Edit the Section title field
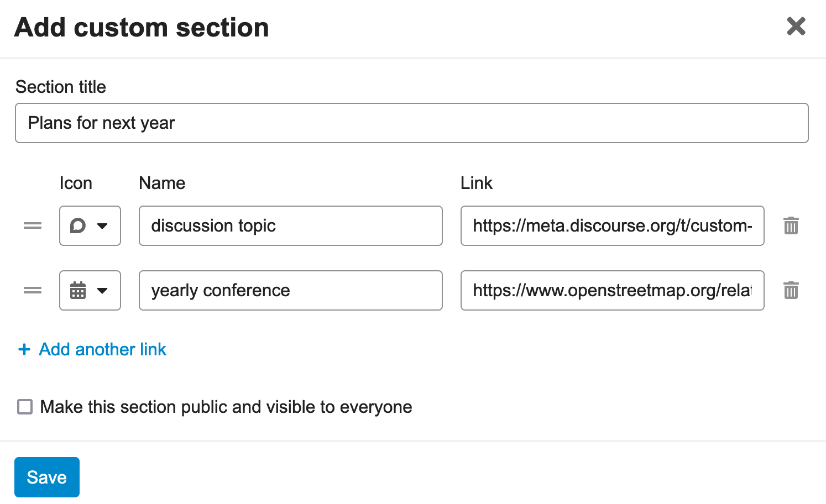 (x=412, y=123)
